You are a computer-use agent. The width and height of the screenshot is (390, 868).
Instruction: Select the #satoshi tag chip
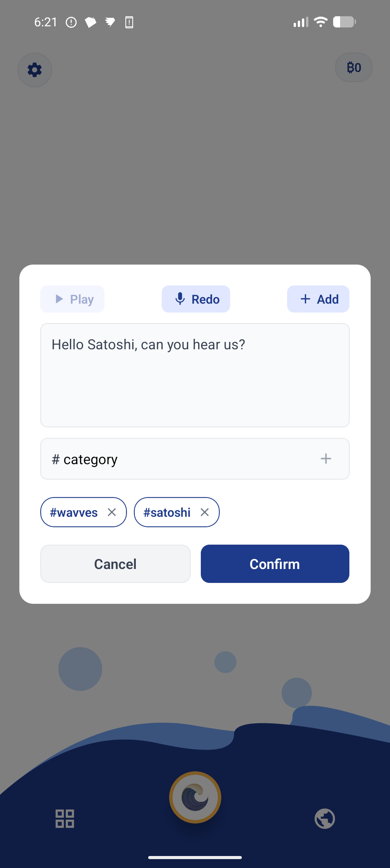click(167, 512)
